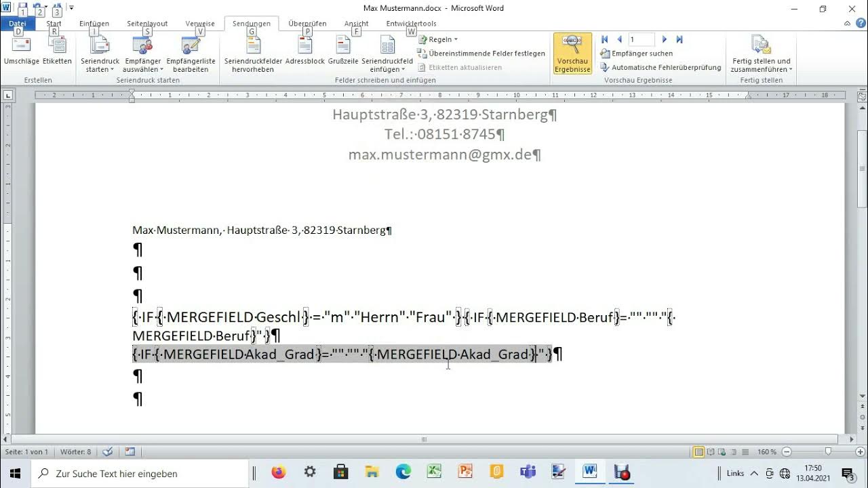The height and width of the screenshot is (488, 868).
Task: Click the taskbar search box
Action: (x=140, y=473)
